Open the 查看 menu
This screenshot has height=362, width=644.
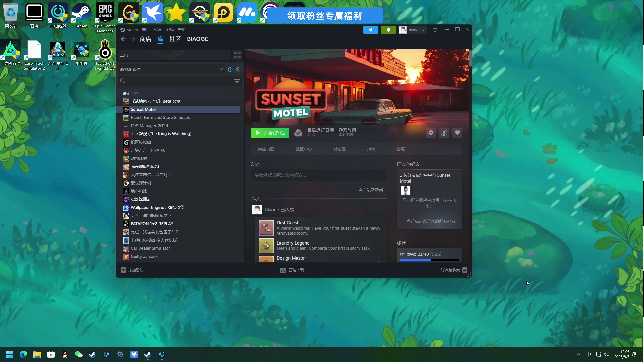146,30
